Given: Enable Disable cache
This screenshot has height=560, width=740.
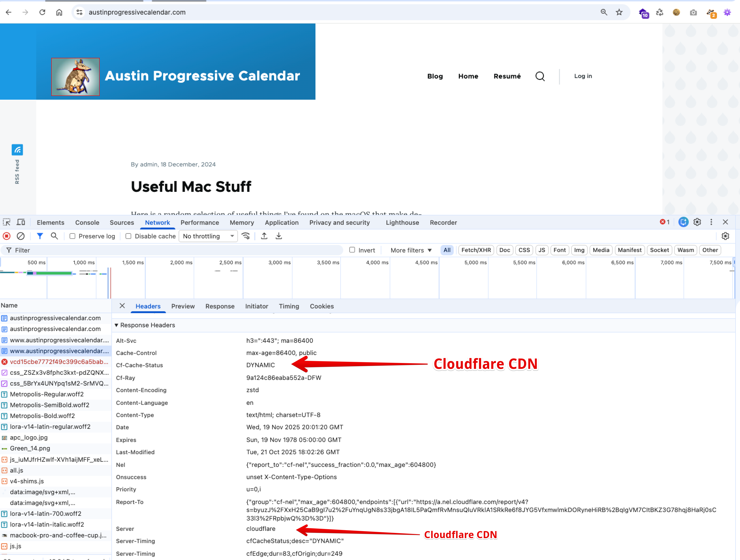Looking at the screenshot, I should pos(128,236).
